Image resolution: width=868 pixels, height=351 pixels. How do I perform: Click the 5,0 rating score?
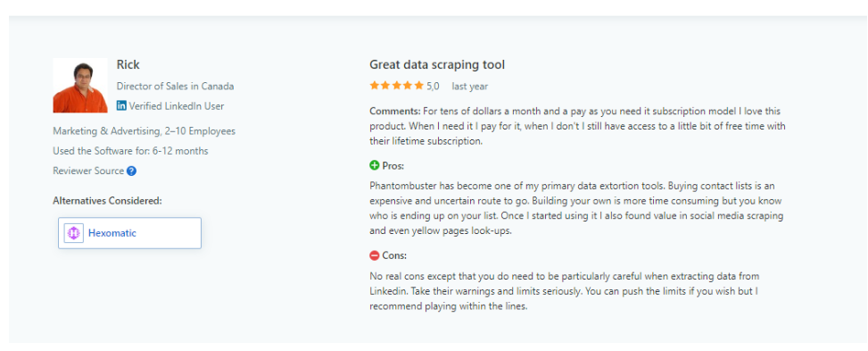433,87
